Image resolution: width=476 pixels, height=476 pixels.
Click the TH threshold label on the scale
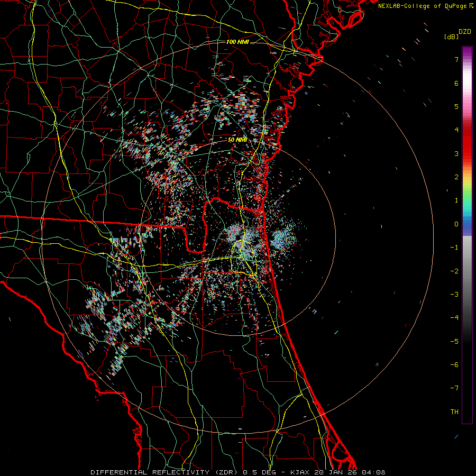tap(454, 412)
